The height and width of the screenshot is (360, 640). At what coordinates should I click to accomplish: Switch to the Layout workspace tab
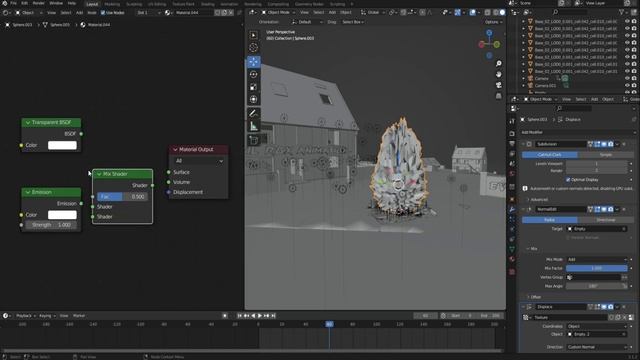coord(92,4)
